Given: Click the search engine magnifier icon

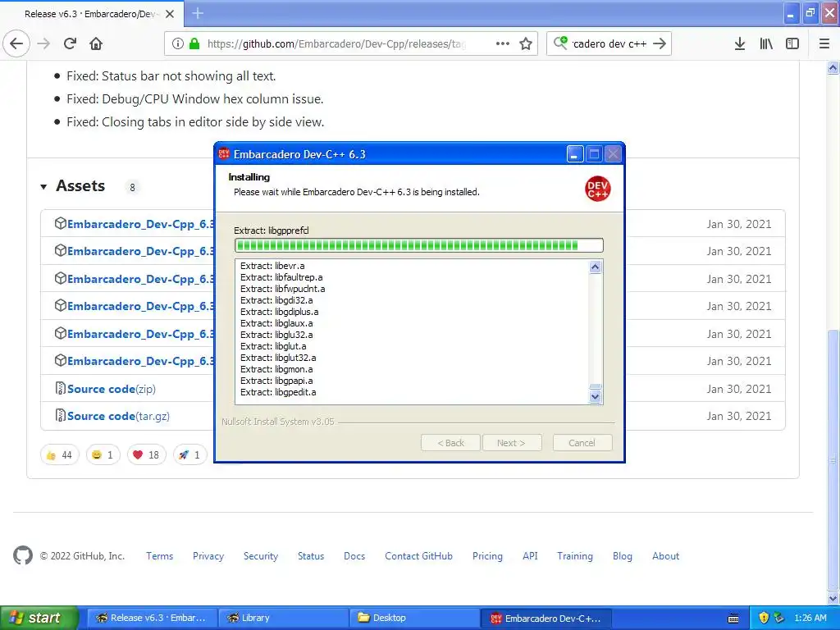Looking at the screenshot, I should point(560,43).
